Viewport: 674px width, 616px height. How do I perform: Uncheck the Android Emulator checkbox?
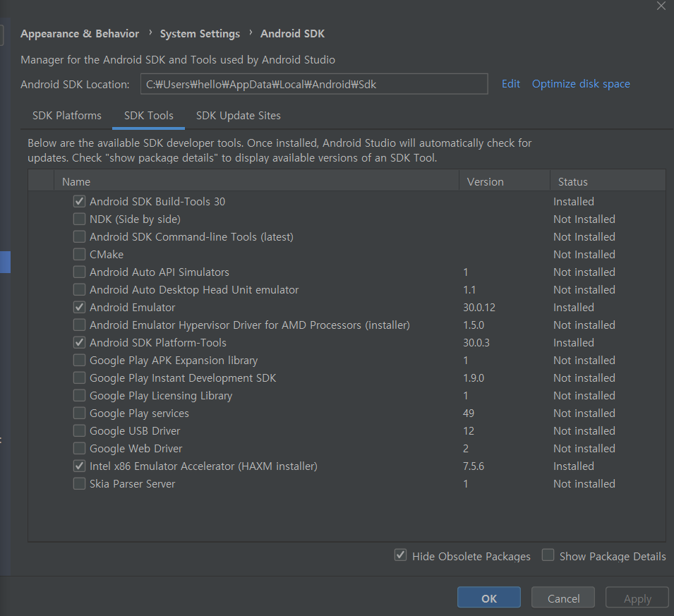pos(79,307)
